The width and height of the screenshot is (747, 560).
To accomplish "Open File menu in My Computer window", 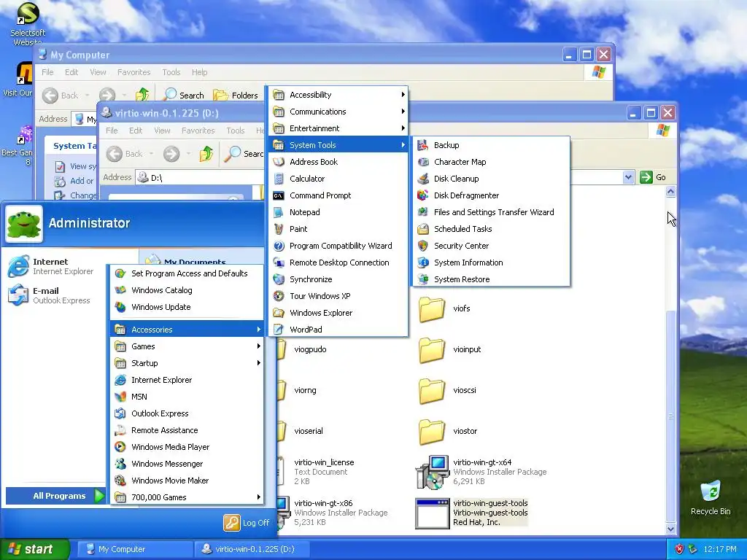I will pyautogui.click(x=47, y=72).
